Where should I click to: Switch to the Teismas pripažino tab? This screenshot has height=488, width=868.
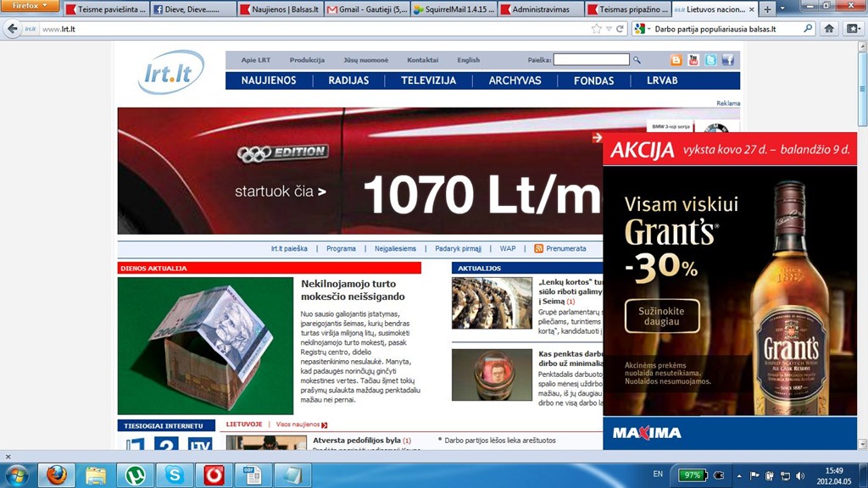[628, 9]
